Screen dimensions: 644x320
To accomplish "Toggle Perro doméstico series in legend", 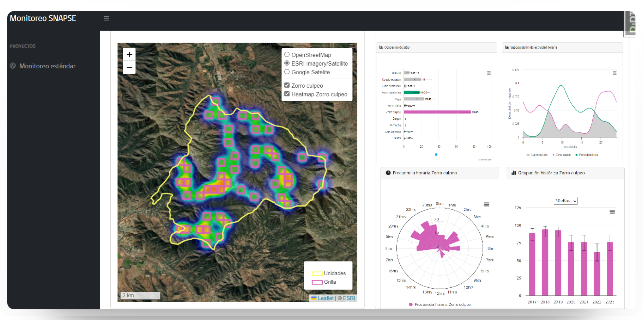I will 587,155.
